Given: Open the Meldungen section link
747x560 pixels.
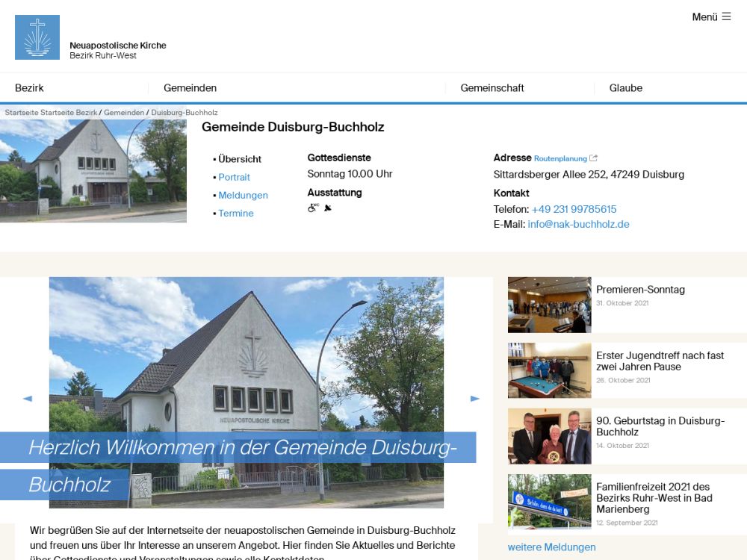Looking at the screenshot, I should [243, 196].
